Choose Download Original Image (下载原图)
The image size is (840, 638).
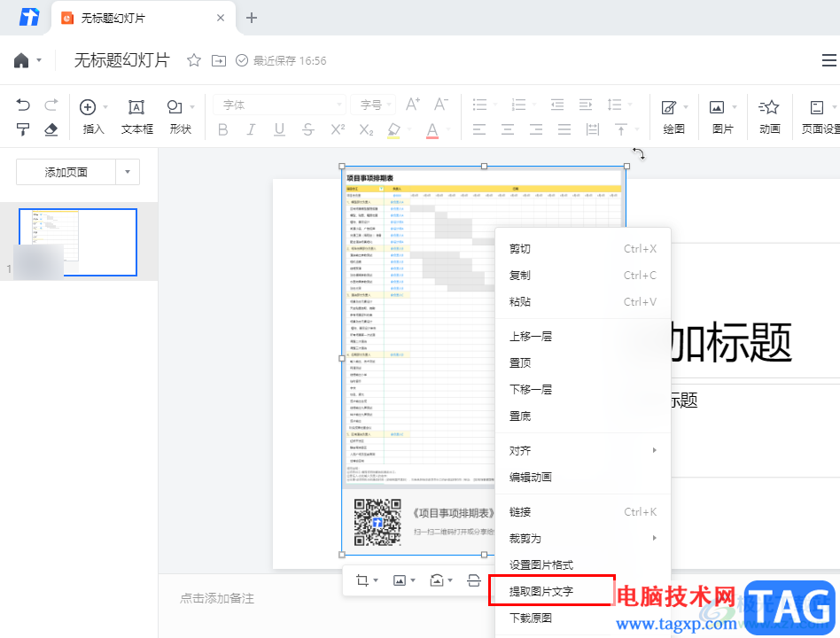click(x=583, y=618)
